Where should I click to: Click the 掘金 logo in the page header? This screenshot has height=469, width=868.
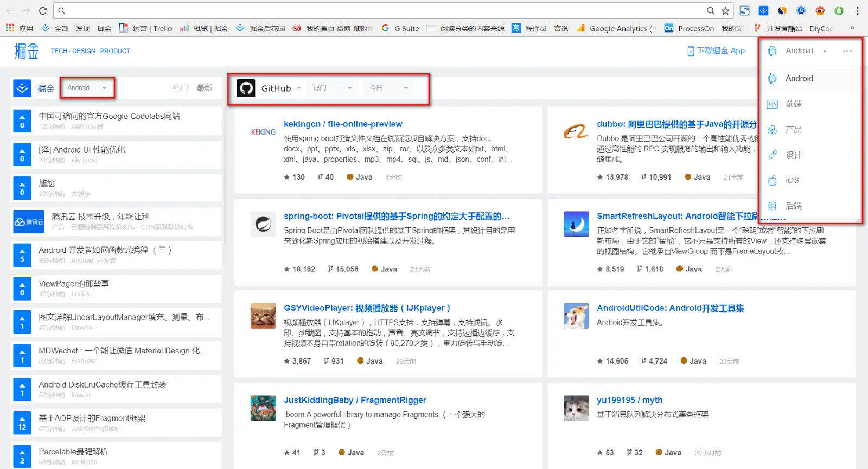[x=27, y=51]
